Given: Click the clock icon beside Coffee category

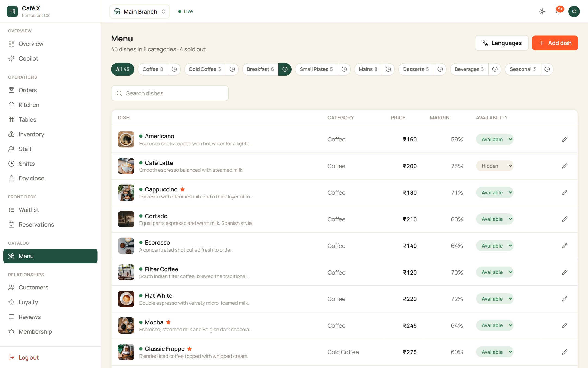Looking at the screenshot, I should (x=174, y=69).
